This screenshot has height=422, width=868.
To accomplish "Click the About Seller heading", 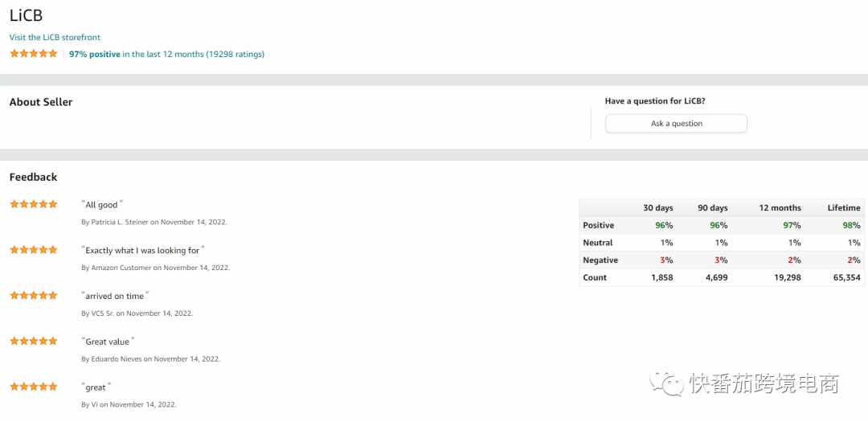I will 41,102.
